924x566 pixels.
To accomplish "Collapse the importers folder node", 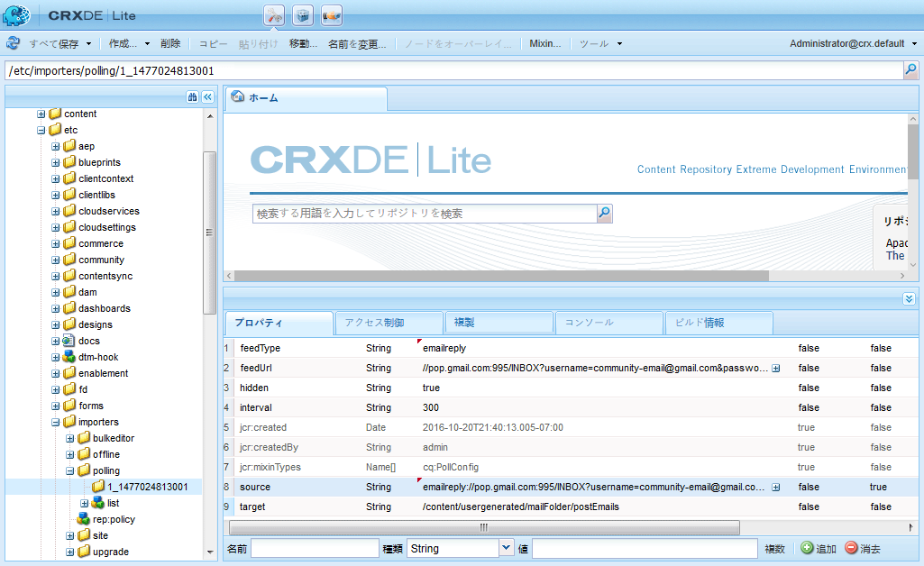I will pos(55,422).
